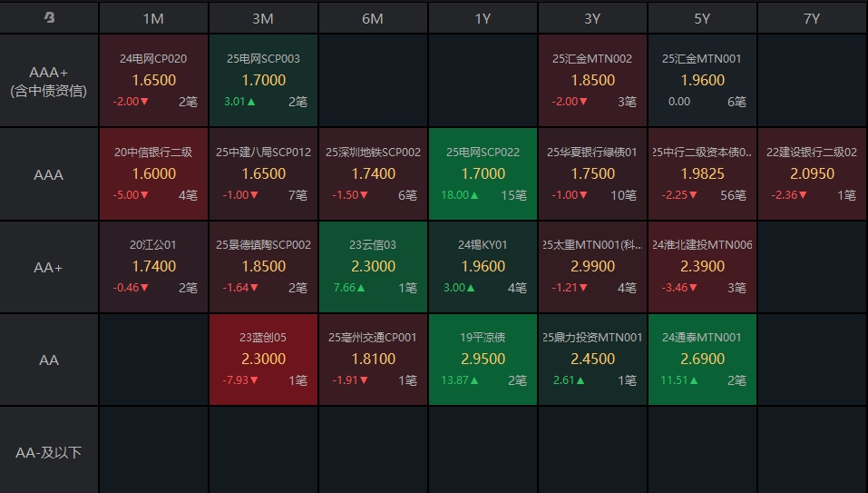The image size is (868, 493).
Task: Open the 20江公01 bond cell
Action: coord(154,267)
